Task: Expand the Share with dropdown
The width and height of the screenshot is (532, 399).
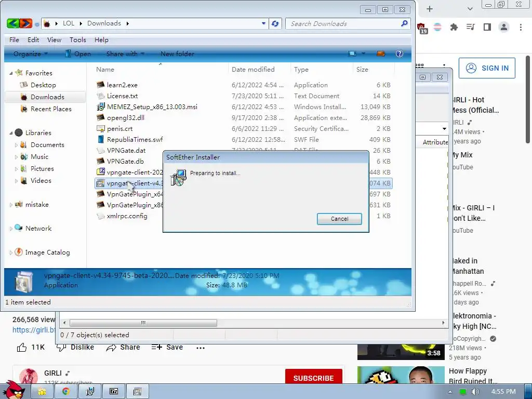Action: [125, 54]
